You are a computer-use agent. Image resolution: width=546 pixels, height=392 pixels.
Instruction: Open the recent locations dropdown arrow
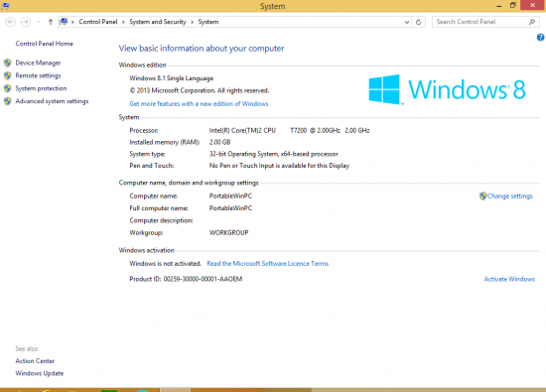coord(39,22)
